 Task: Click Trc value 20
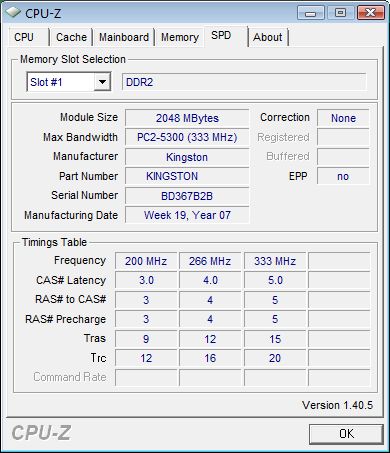275,358
